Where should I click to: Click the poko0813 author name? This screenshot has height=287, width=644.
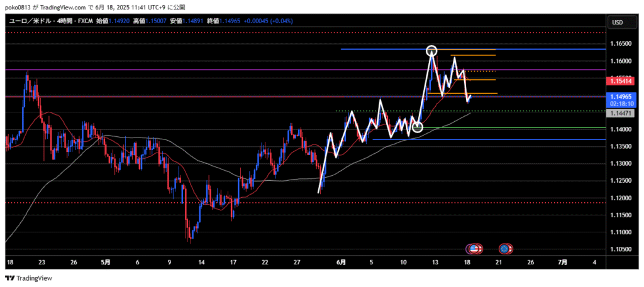point(18,6)
